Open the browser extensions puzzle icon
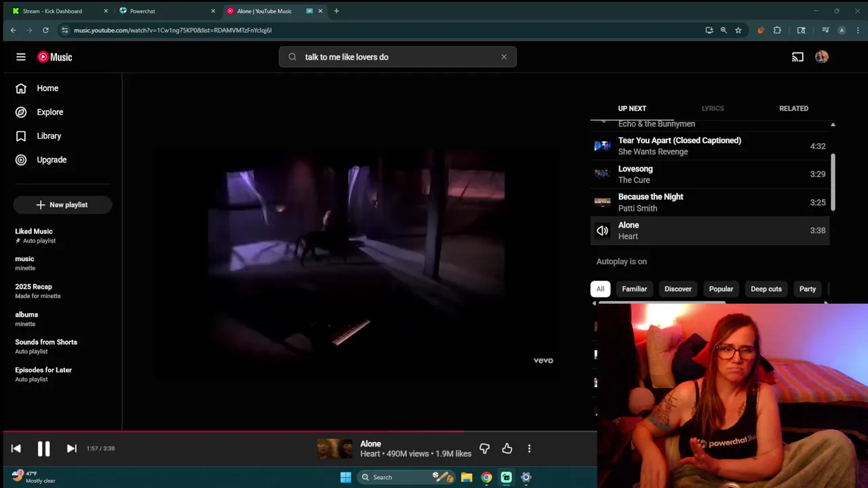Viewport: 868px width, 488px height. pos(777,30)
